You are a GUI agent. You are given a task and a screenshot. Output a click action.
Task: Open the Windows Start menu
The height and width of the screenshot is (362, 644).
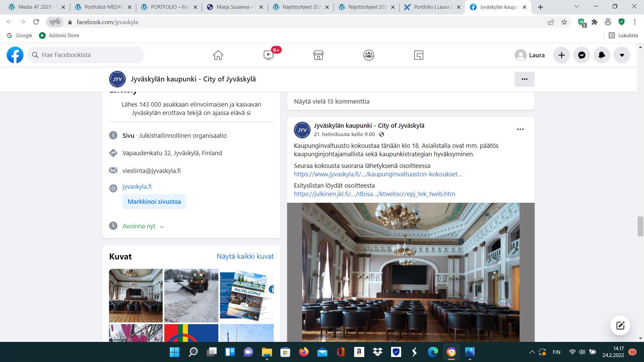click(174, 352)
